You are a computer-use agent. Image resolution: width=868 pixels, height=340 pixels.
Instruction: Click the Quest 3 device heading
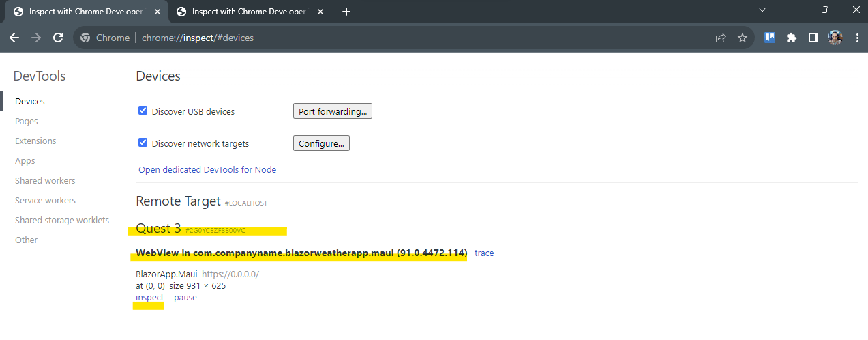[158, 228]
